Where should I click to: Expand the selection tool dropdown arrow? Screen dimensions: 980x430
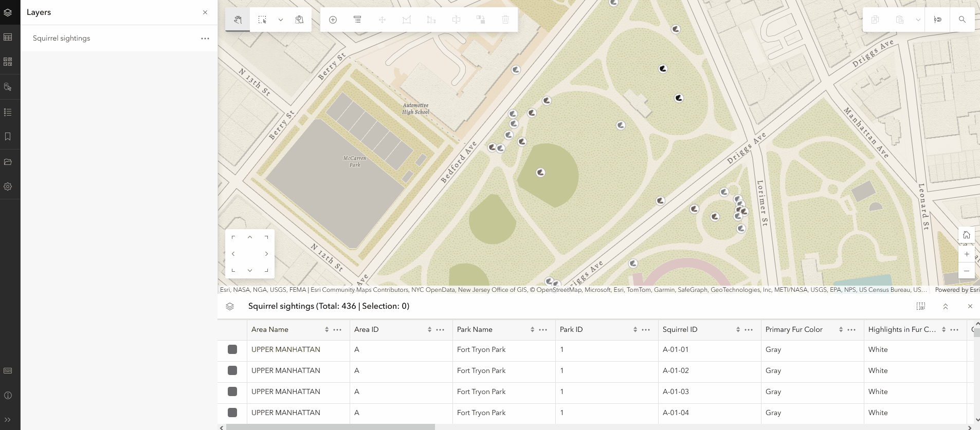coord(281,20)
